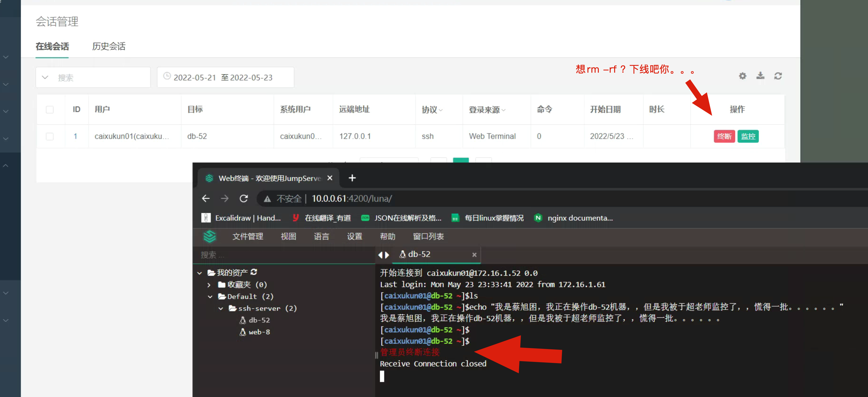Screen dimensions: 868x397
Task: Expand the 收藏夹 (0) folder
Action: point(209,285)
